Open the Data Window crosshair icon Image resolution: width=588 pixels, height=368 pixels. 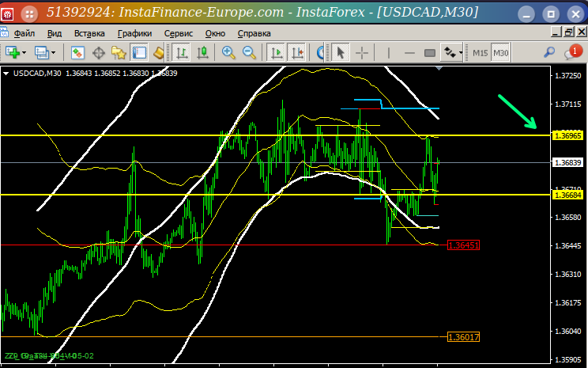click(x=99, y=52)
